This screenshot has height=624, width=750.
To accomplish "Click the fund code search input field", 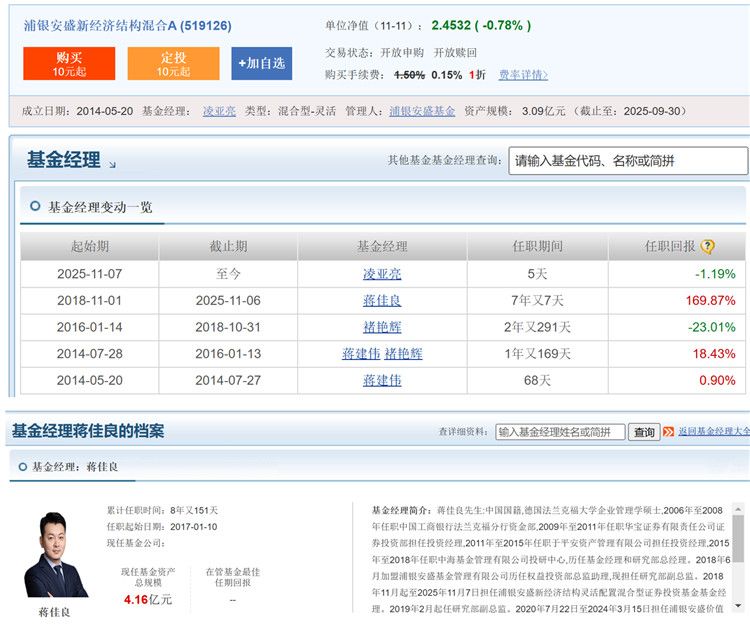I will [627, 160].
